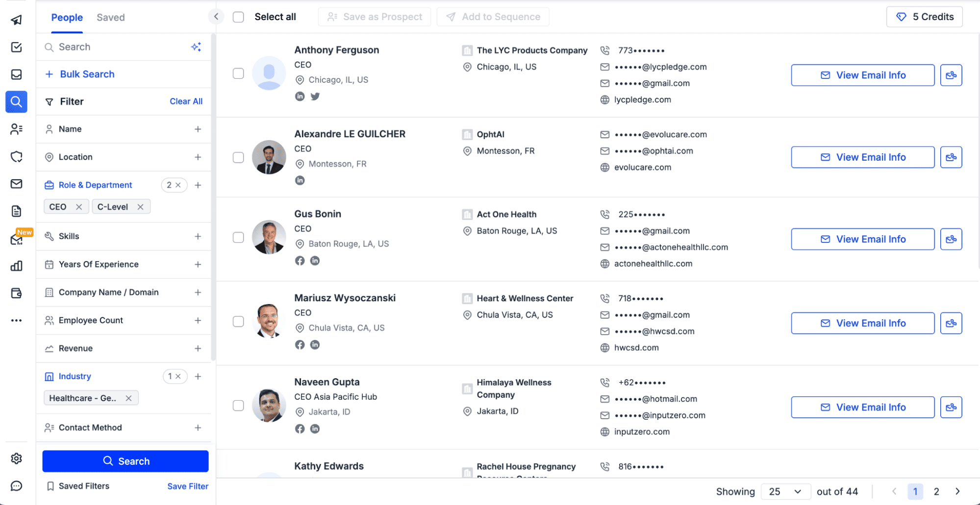The width and height of the screenshot is (980, 505).
Task: Click Anthony Ferguson's Twitter icon
Action: (x=315, y=96)
